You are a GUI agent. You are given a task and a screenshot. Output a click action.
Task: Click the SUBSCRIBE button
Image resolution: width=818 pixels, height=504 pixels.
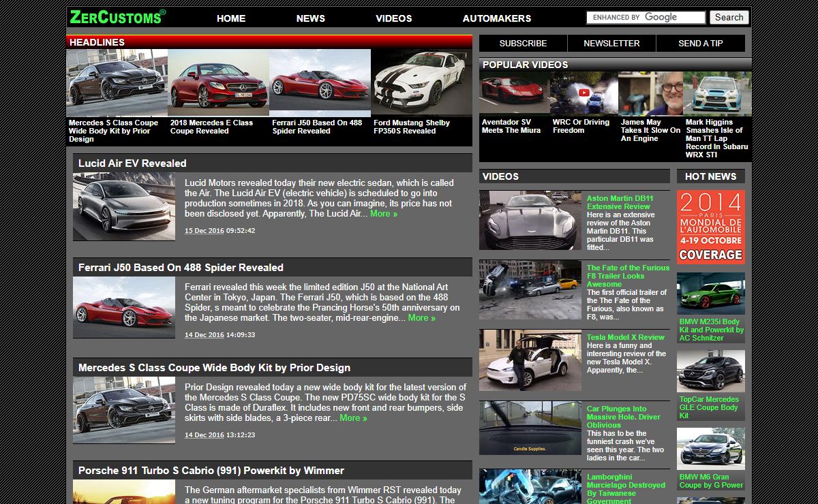coord(523,44)
